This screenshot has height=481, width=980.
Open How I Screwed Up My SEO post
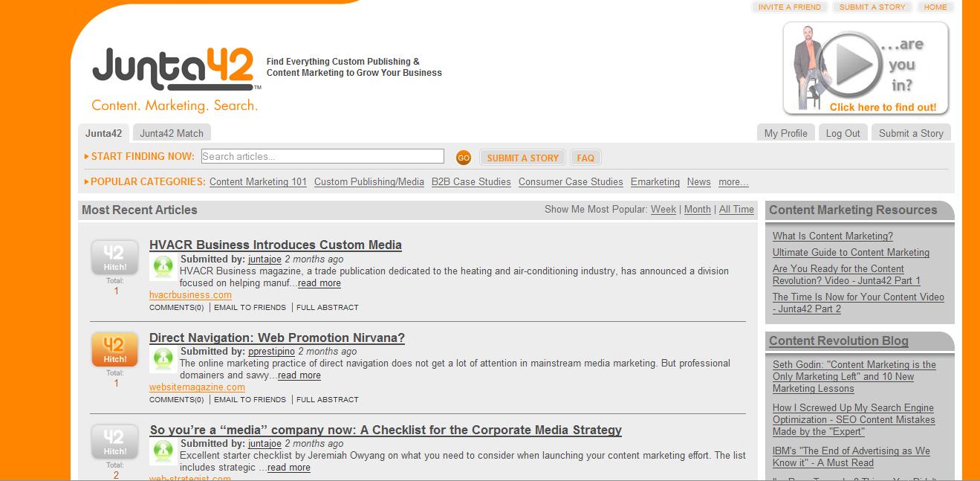pos(854,419)
